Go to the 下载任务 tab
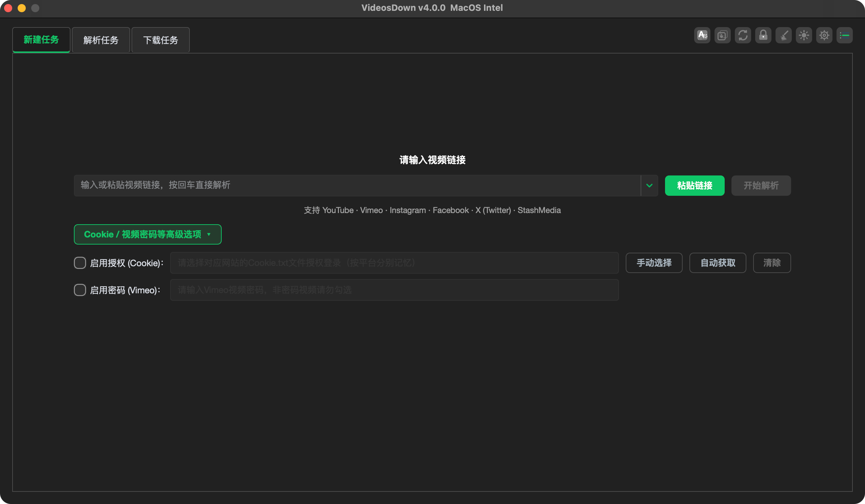Screen dimensions: 865x504 161,40
